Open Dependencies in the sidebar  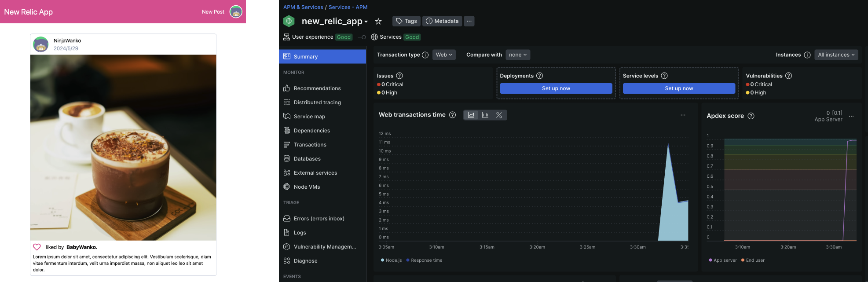322,131
